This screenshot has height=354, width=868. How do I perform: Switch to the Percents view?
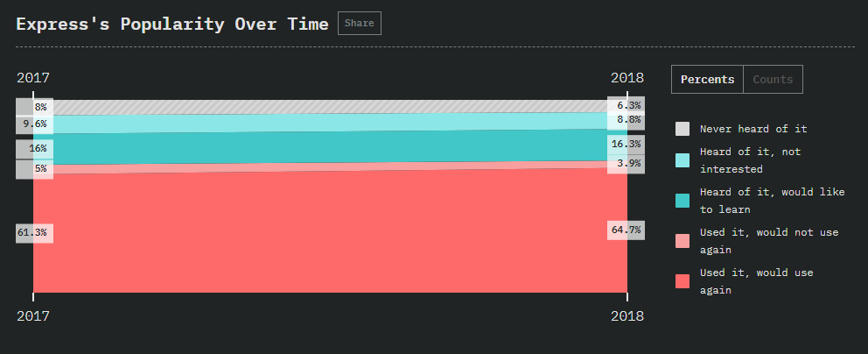point(708,79)
